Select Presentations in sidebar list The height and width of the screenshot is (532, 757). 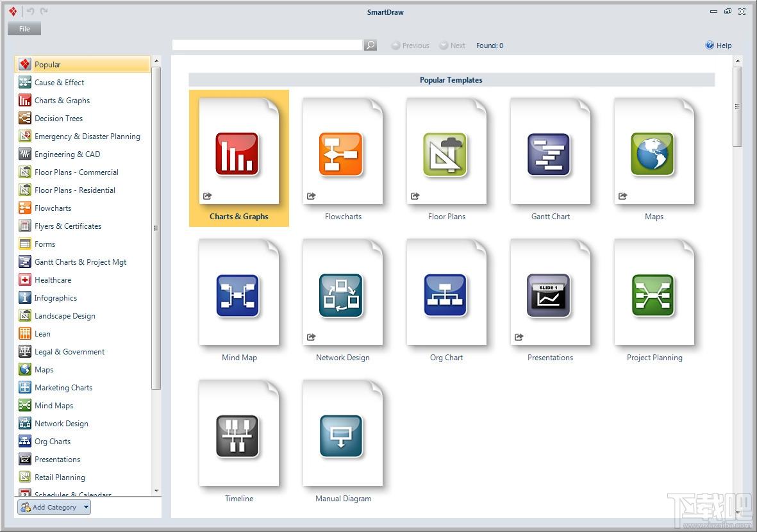(x=83, y=459)
